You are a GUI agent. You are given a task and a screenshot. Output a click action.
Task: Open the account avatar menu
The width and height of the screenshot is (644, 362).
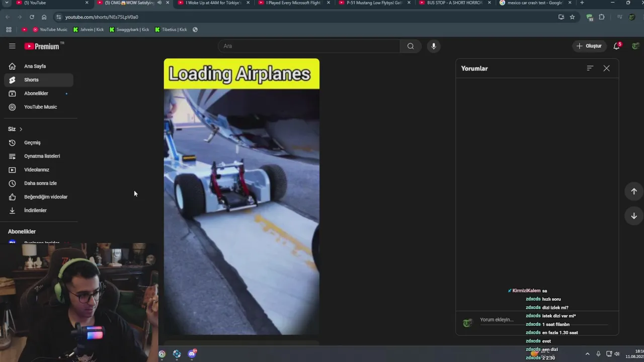point(635,46)
